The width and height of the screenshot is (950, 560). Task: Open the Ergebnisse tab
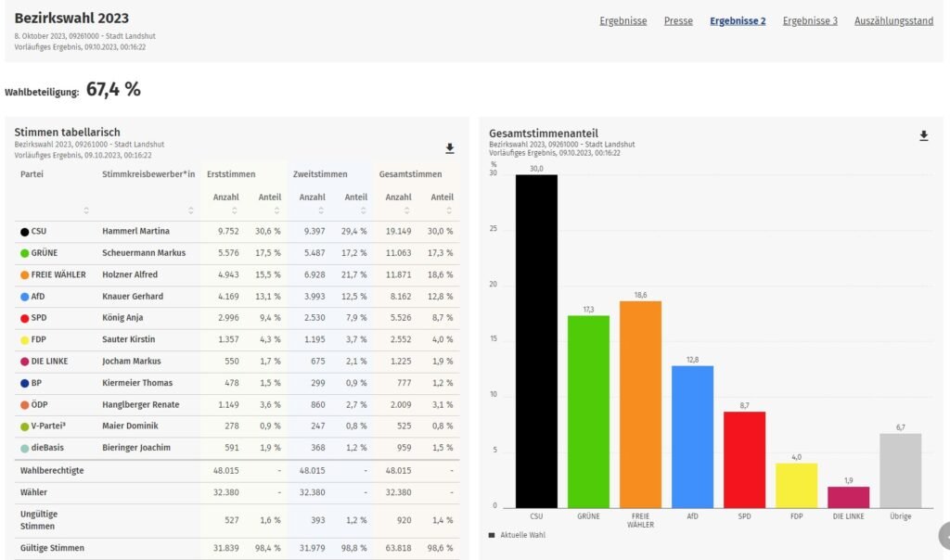coord(623,21)
